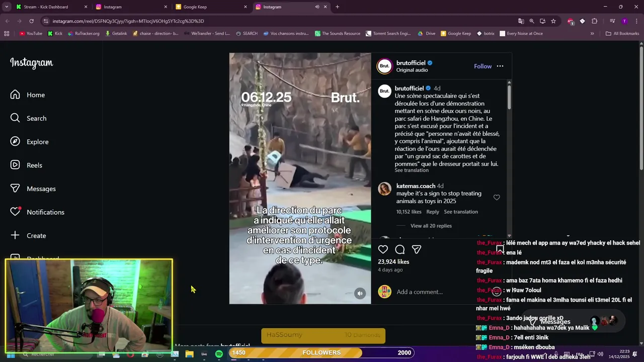Click the address bar URL
644x362 pixels.
(128, 21)
